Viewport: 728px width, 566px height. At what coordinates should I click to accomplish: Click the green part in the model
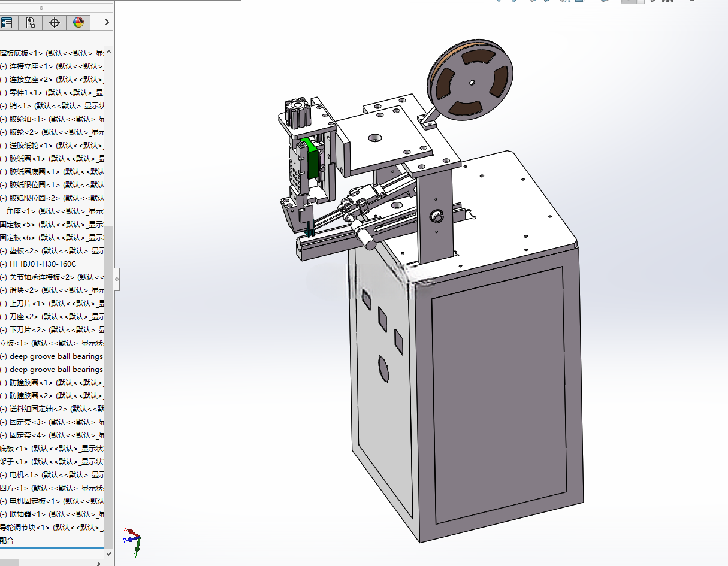click(x=310, y=163)
